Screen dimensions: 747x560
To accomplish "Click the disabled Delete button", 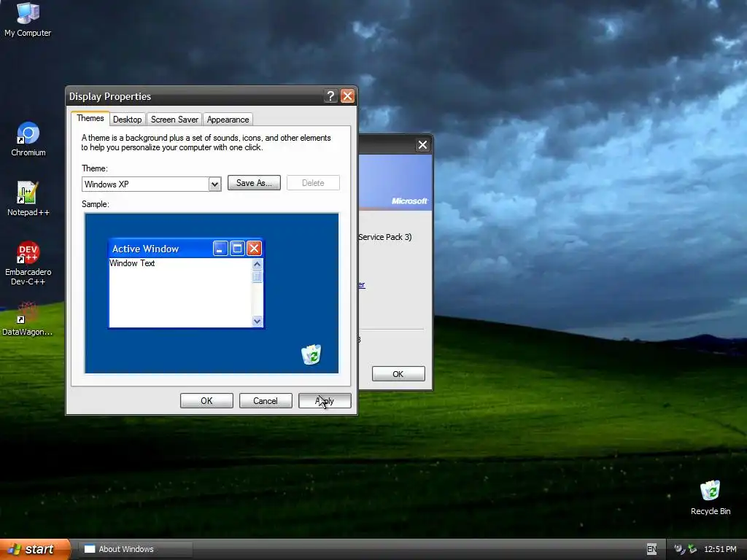I will point(313,183).
